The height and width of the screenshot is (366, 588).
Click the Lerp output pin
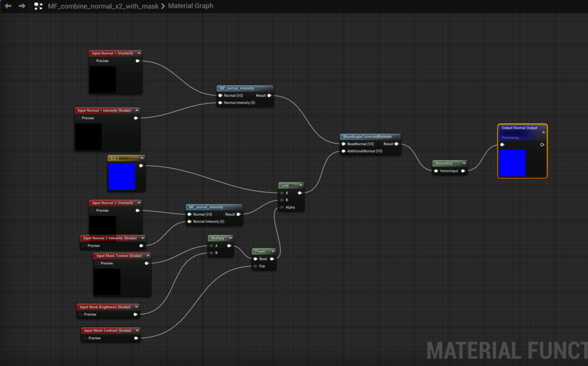point(300,193)
